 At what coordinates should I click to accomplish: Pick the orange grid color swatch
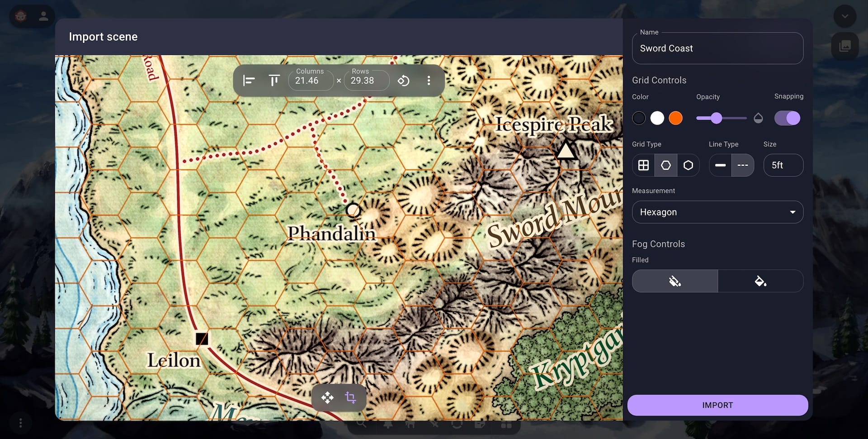pyautogui.click(x=675, y=118)
